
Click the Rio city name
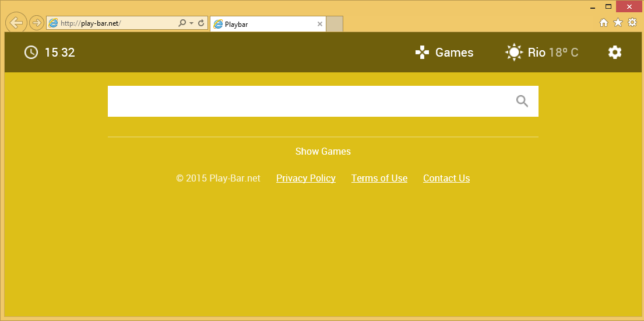coord(536,53)
